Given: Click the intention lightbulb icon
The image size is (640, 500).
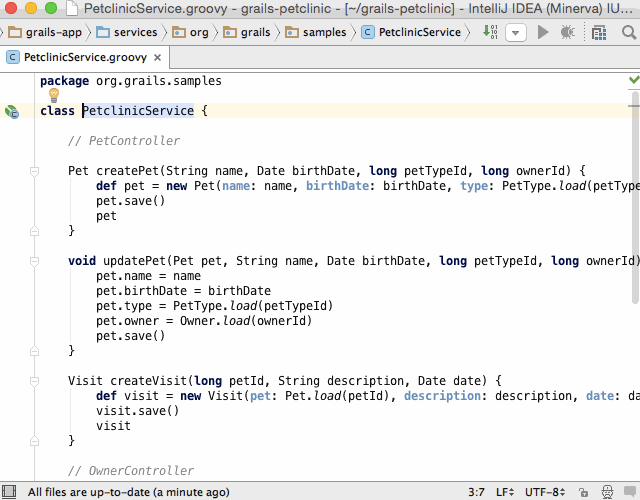Looking at the screenshot, I should tap(54, 96).
